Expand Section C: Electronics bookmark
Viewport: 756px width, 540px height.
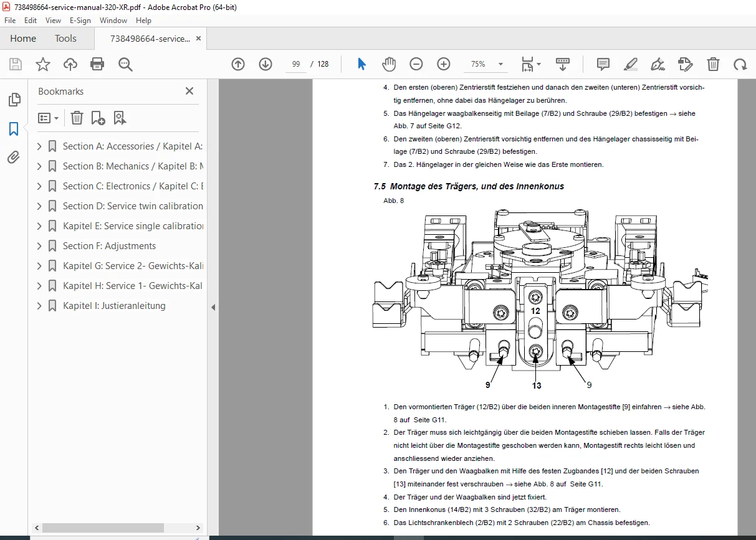coord(39,186)
